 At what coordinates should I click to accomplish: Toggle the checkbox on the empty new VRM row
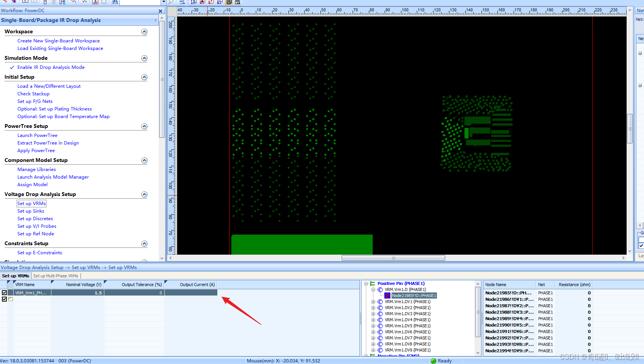(x=4, y=299)
